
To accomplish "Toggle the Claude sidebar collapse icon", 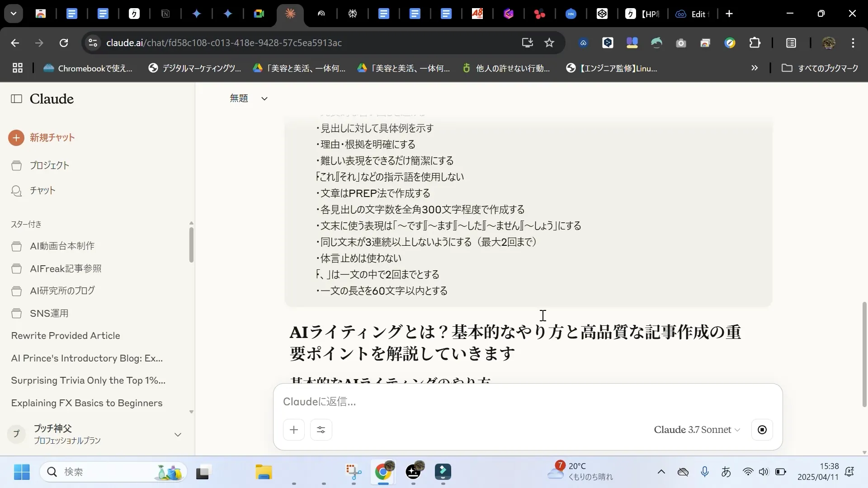I will pyautogui.click(x=16, y=99).
